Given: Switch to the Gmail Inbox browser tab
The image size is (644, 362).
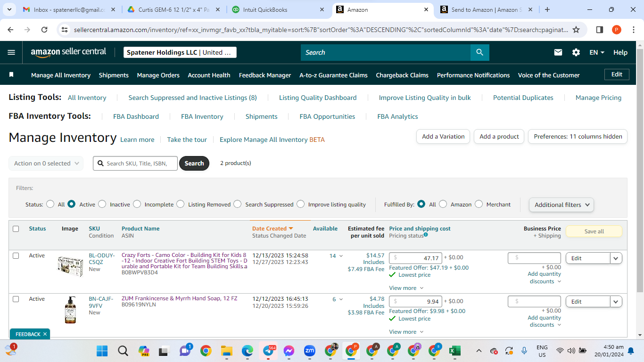Looking at the screenshot, I should point(69,9).
